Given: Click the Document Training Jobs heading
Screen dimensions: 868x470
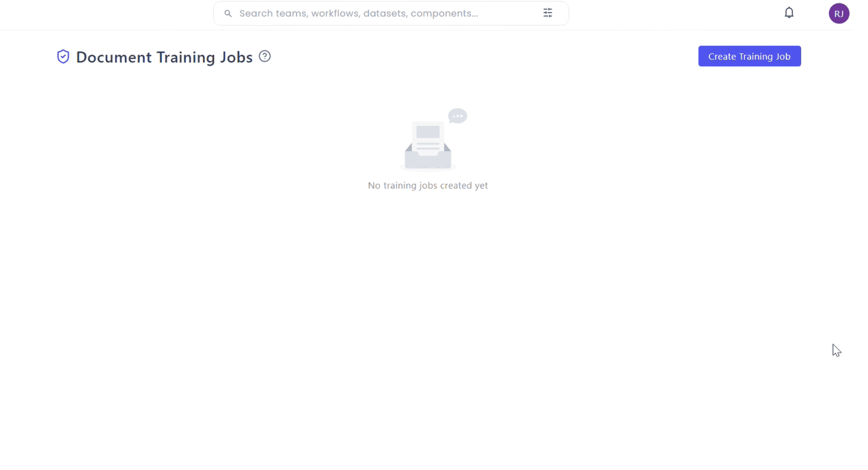Looking at the screenshot, I should point(164,57).
